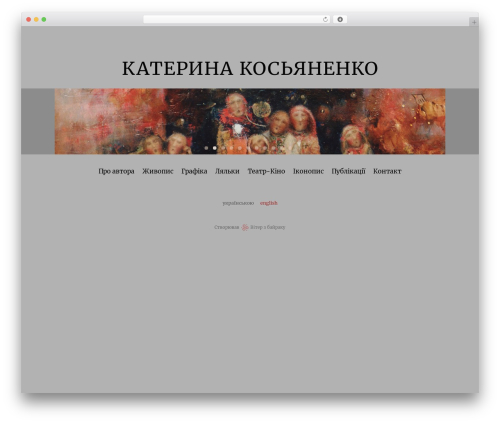Open the Контакт page

tap(387, 171)
